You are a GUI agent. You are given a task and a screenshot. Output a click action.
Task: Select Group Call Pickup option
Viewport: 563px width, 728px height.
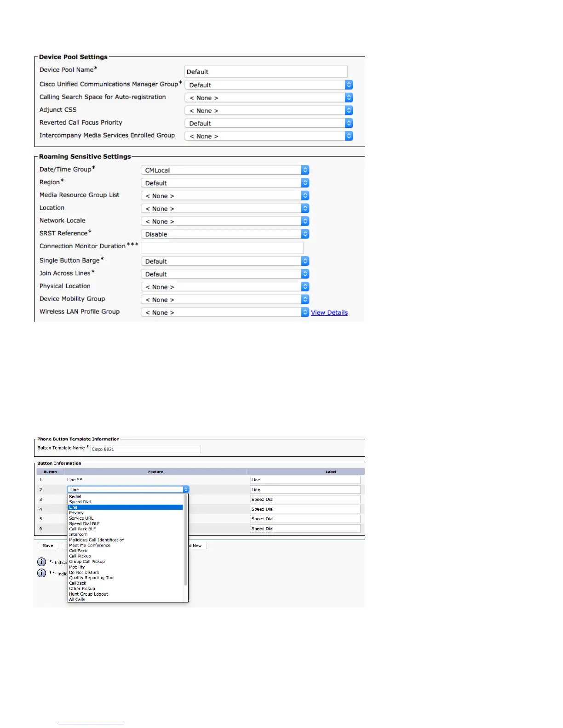pos(126,562)
